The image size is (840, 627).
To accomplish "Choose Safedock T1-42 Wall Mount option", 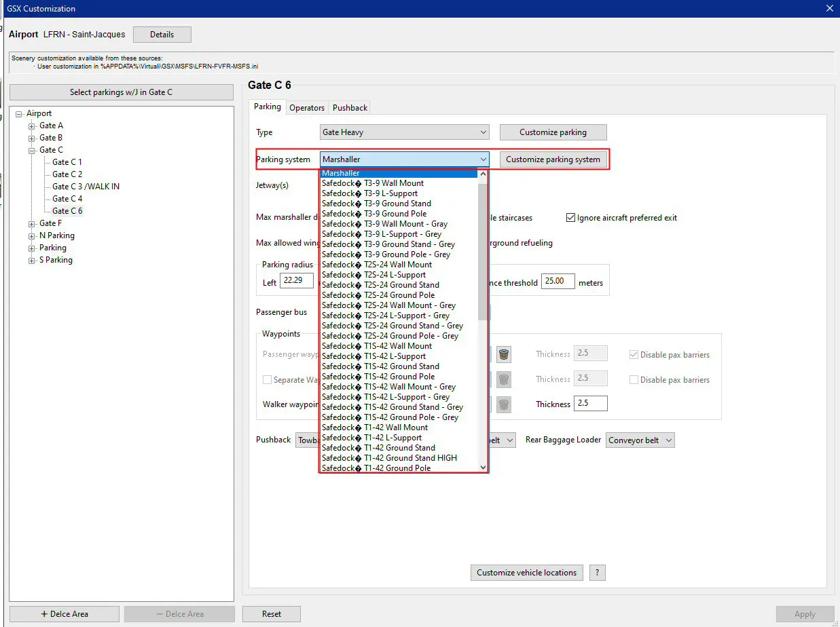I will [x=399, y=427].
